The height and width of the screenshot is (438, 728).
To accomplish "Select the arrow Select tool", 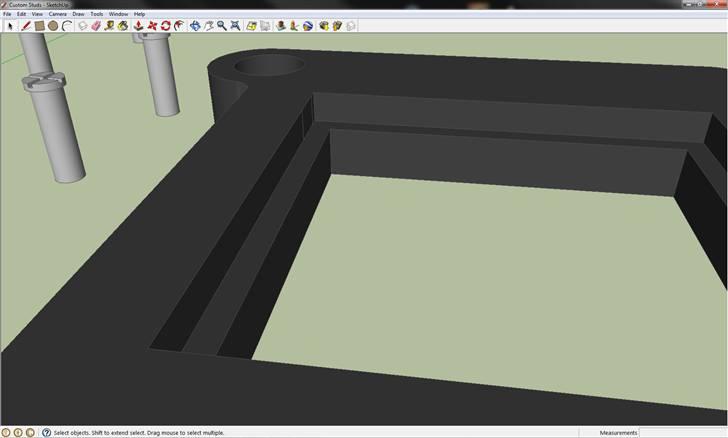I will click(x=10, y=26).
